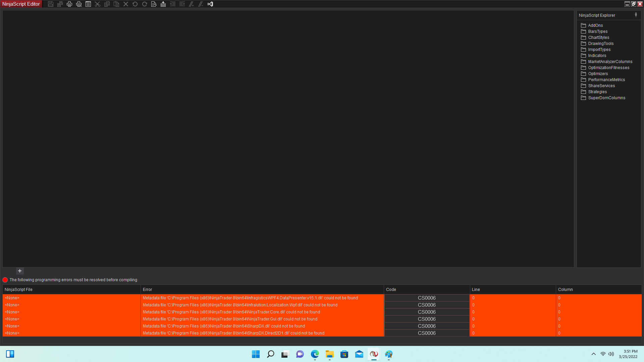Screen dimensions: 644x362
Task: Expand the Indicators folder
Action: point(597,56)
